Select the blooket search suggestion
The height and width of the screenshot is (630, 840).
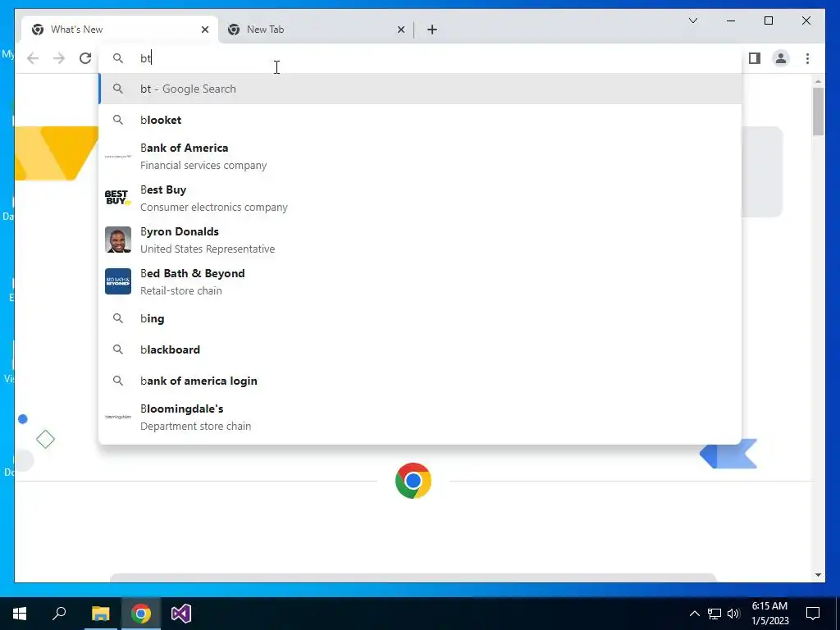420,120
